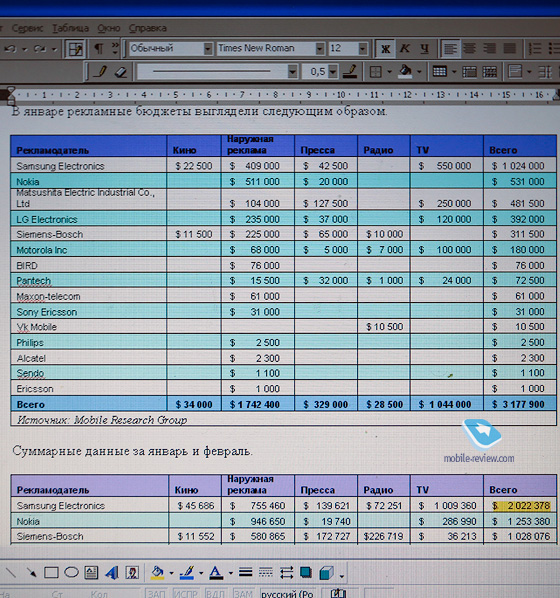
Task: Justify the text alignment
Action: (509, 49)
